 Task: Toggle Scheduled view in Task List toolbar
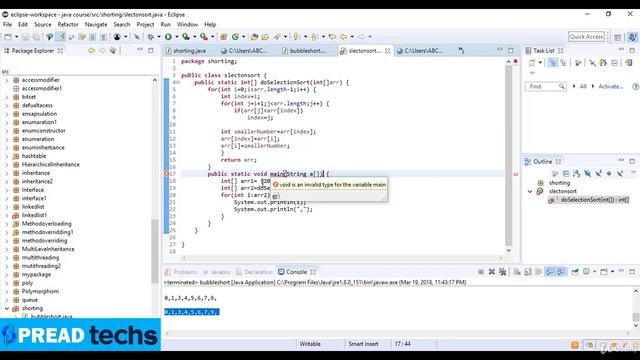coord(563,62)
